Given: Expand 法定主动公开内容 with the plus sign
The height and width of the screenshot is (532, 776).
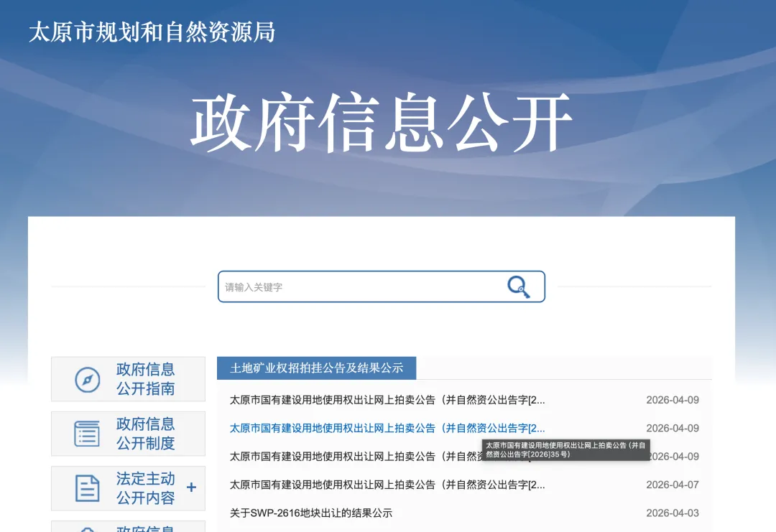Looking at the screenshot, I should point(192,487).
